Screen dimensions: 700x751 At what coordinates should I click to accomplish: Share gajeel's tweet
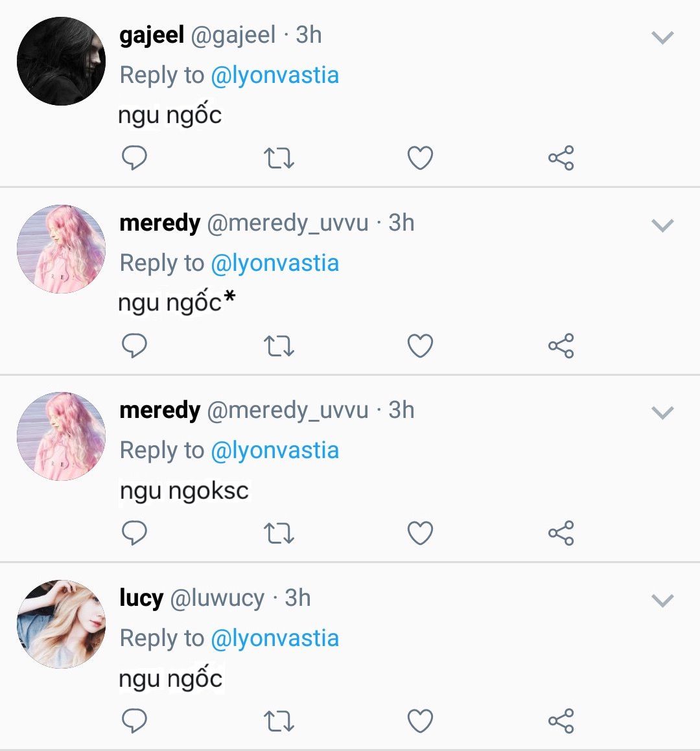[x=561, y=158]
